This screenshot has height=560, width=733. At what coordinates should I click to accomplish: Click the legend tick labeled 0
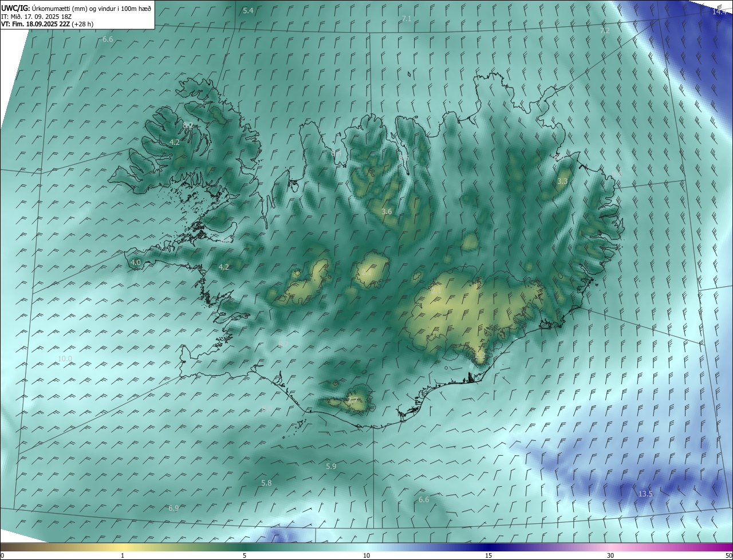pos(2,556)
